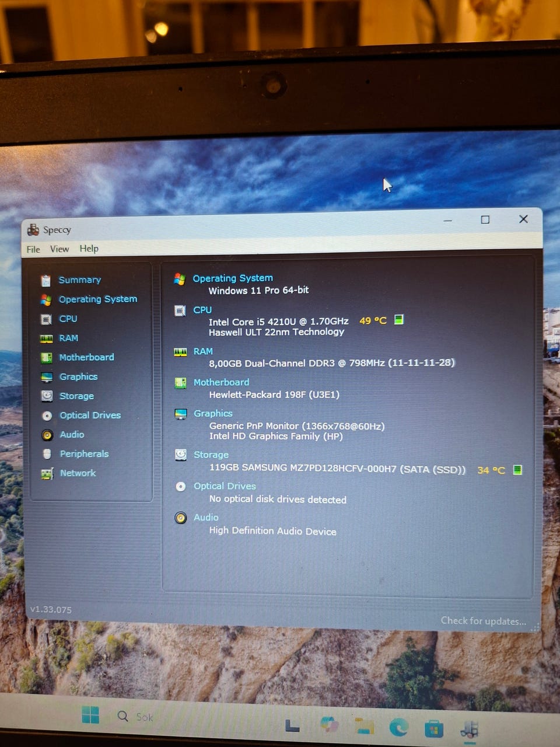Open Network section in sidebar

coord(78,473)
